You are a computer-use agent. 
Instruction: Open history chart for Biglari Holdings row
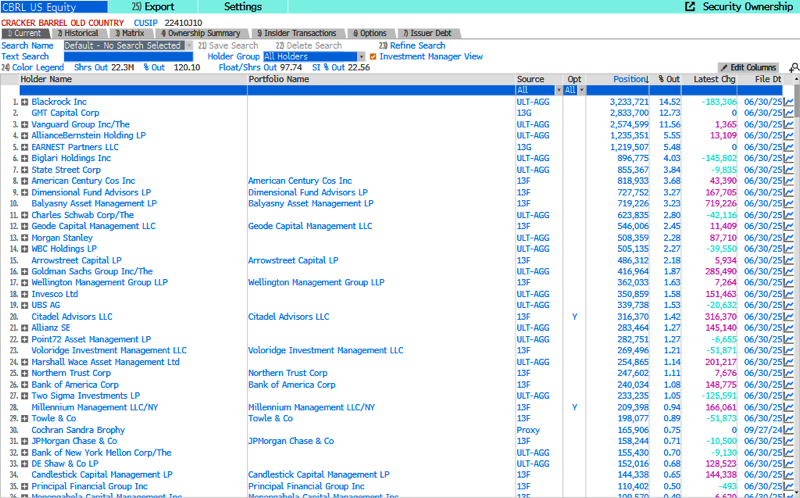pyautogui.click(x=789, y=158)
